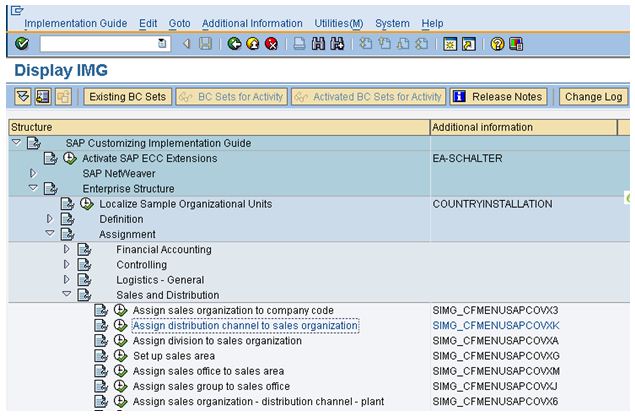Execute Assign sales organization to company code activity
Screen dimensions: 635x416
pos(120,310)
